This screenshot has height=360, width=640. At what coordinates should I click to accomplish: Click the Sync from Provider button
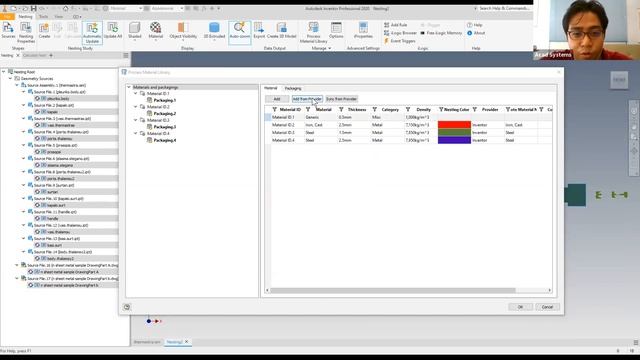click(x=341, y=99)
